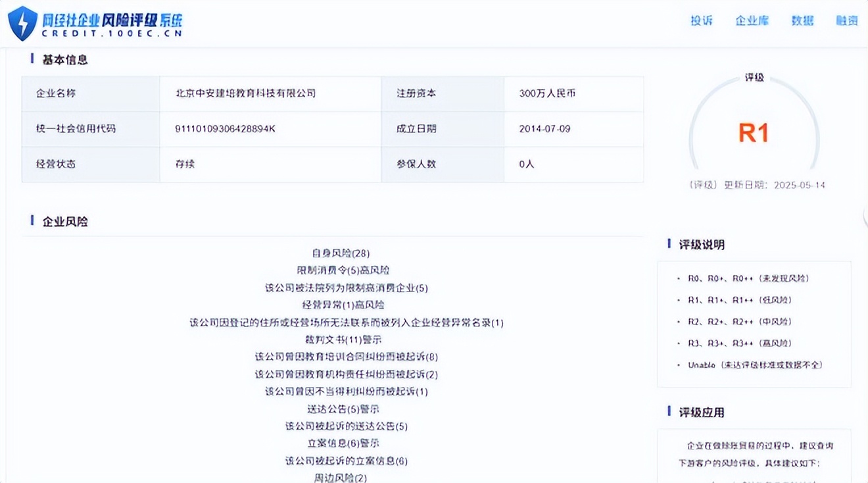Open the 投诉 navigation menu item
868x483 pixels.
pos(701,20)
